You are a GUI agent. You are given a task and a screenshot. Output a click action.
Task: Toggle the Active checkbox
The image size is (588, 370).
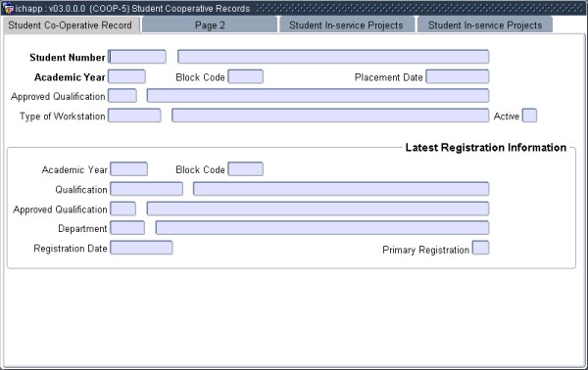click(529, 116)
